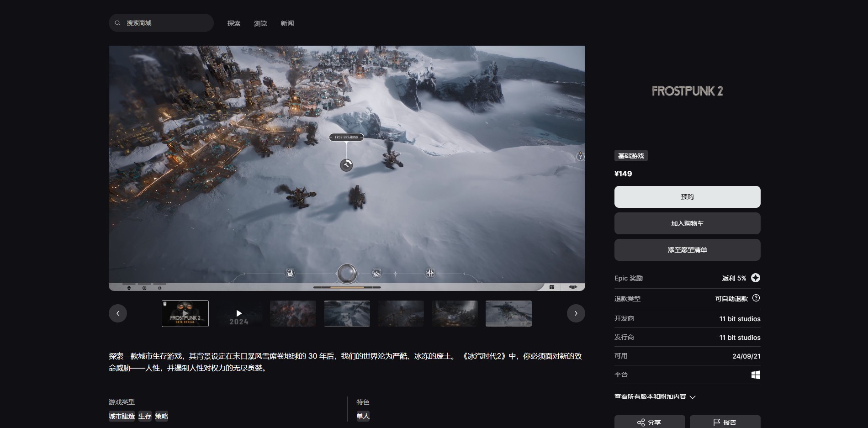Open the 新闻 menu item
This screenshot has width=868, height=428.
pyautogui.click(x=287, y=23)
